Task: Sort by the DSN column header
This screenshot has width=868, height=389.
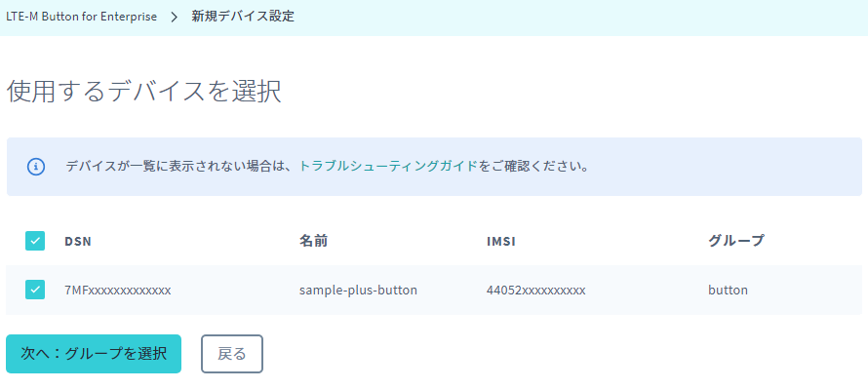Action: coord(78,241)
